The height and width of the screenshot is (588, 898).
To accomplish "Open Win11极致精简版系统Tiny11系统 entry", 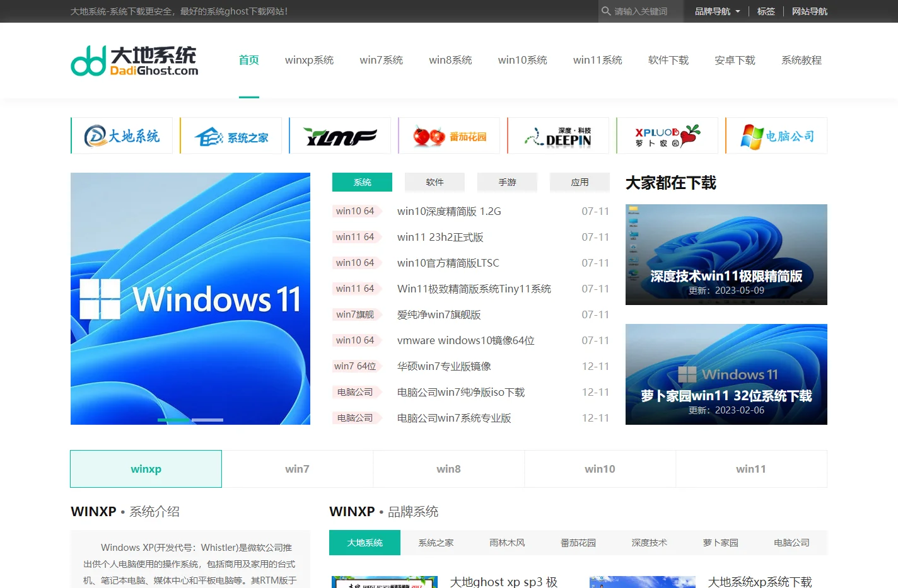I will 474,289.
